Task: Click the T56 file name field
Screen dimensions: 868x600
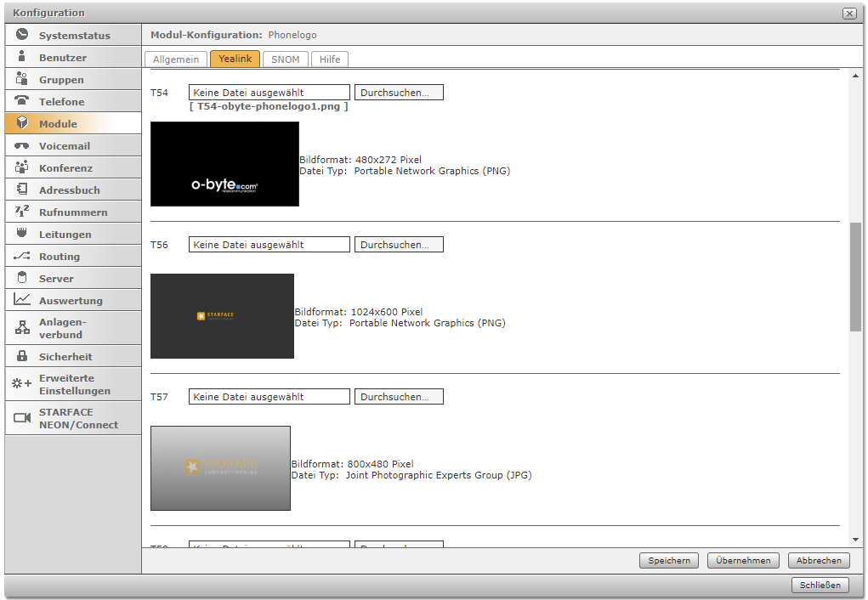Action: [x=269, y=245]
